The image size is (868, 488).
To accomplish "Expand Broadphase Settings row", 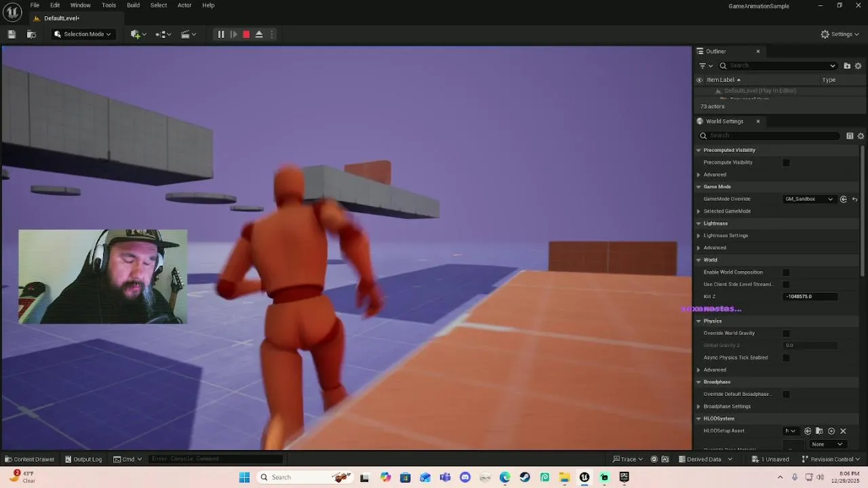I will (698, 407).
